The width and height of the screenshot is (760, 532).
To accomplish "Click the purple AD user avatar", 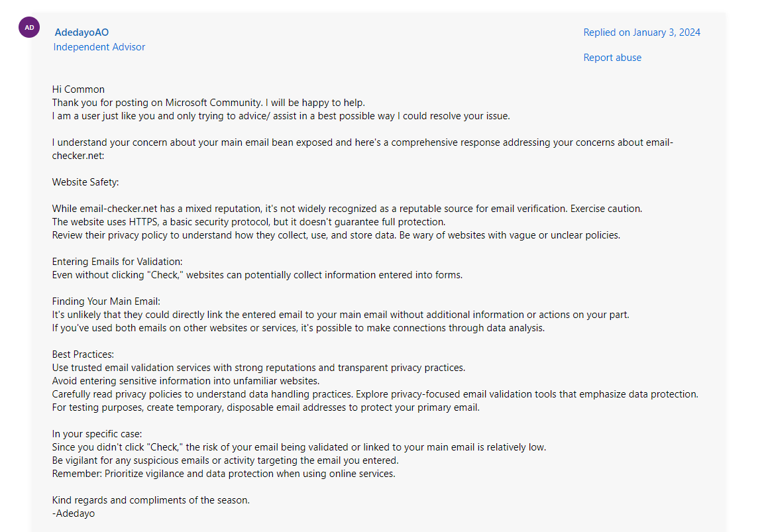I will 29,28.
